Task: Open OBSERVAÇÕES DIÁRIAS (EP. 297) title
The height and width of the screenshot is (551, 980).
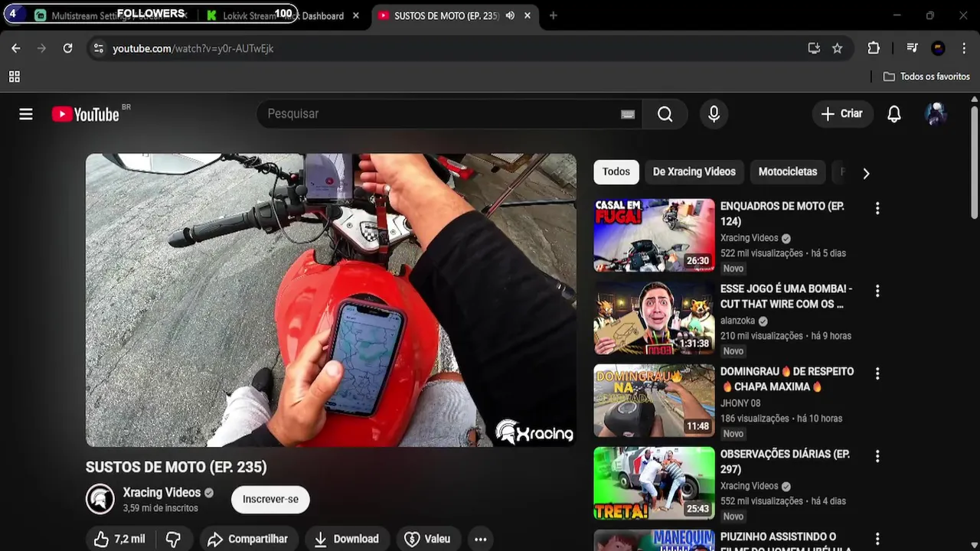Action: pyautogui.click(x=785, y=461)
